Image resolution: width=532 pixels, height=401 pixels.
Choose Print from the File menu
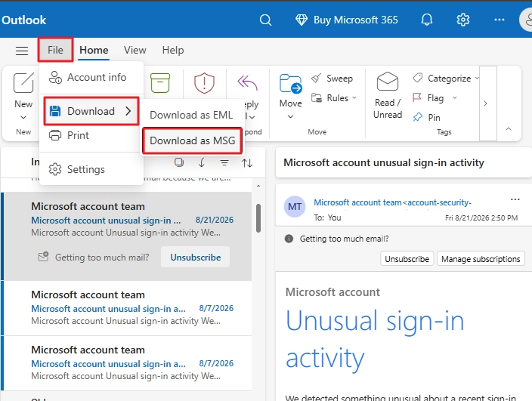[91, 135]
